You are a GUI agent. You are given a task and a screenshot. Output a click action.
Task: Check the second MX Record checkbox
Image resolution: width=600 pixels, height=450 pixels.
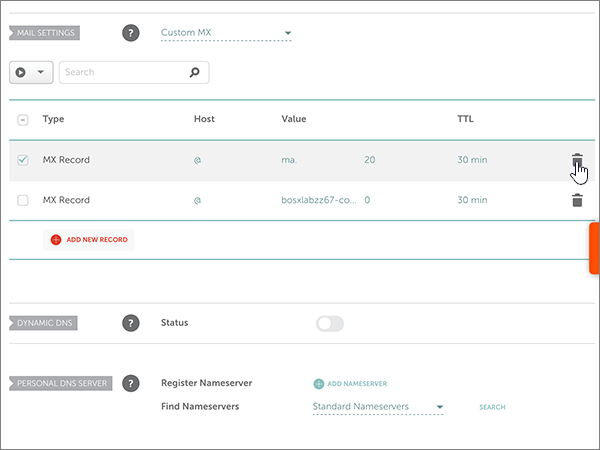[23, 200]
